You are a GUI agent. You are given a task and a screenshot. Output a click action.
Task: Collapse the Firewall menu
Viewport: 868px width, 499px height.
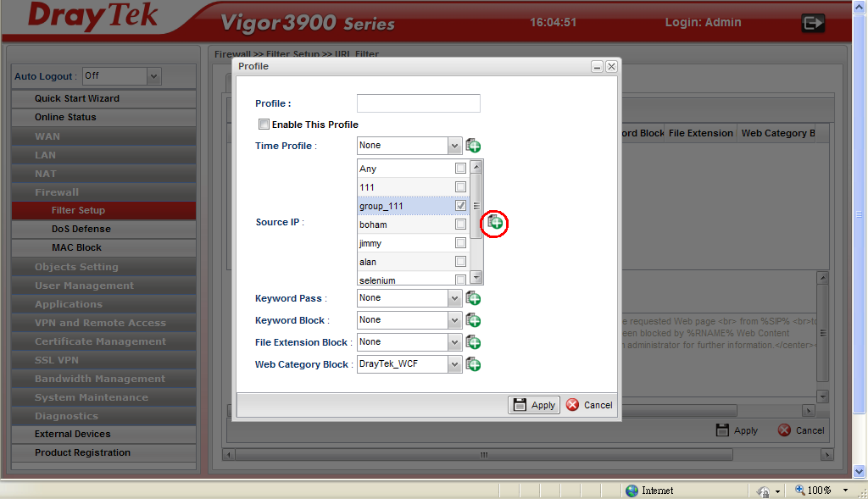point(103,192)
